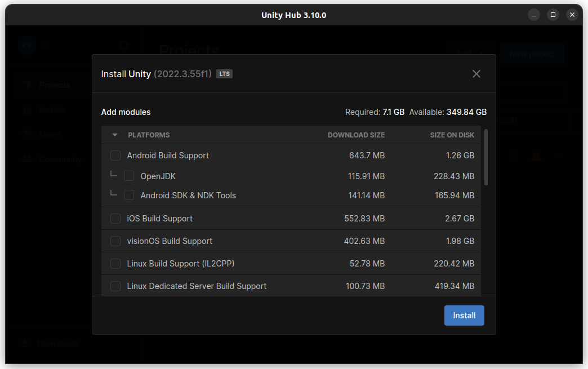This screenshot has width=588, height=369.
Task: Enable Linux Build Support (IL2CPP) checkbox
Action: coord(115,264)
